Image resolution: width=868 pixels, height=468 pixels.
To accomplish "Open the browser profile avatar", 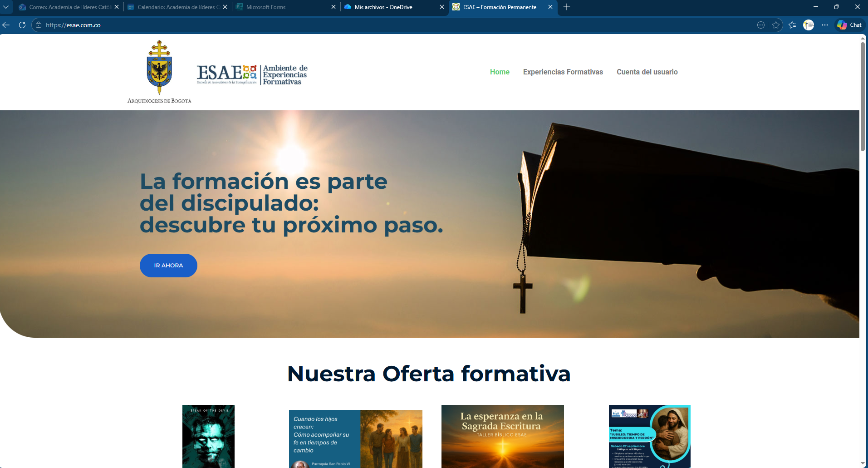I will 808,25.
